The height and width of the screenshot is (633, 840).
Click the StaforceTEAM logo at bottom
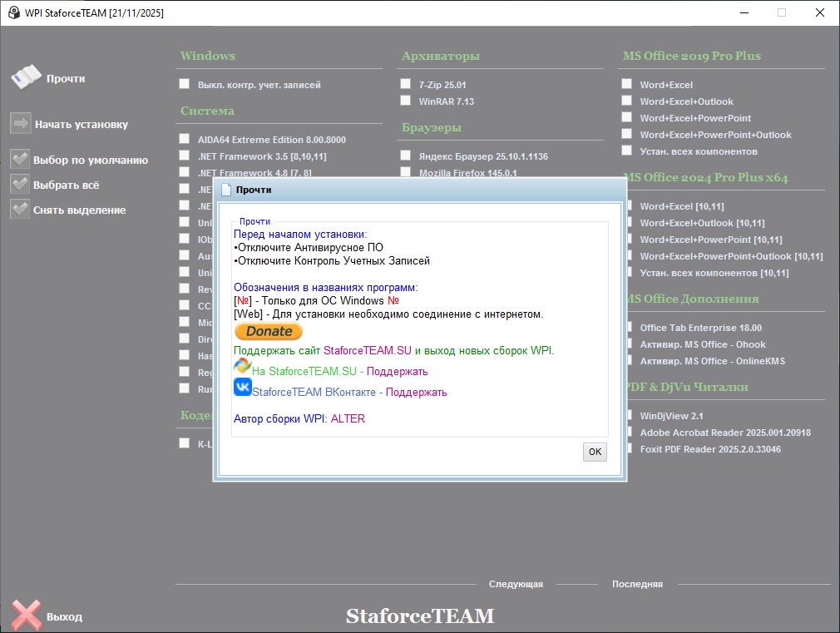click(420, 616)
